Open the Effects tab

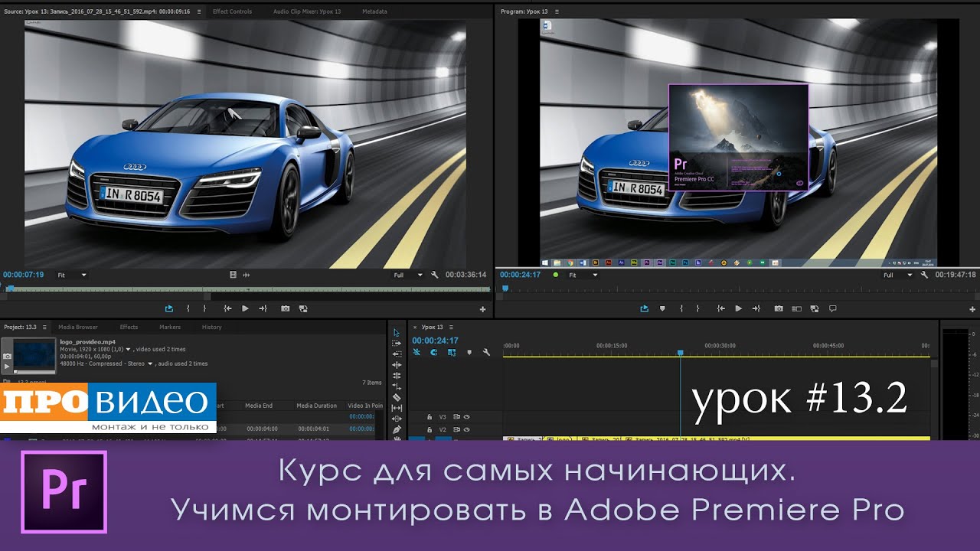coord(129,327)
